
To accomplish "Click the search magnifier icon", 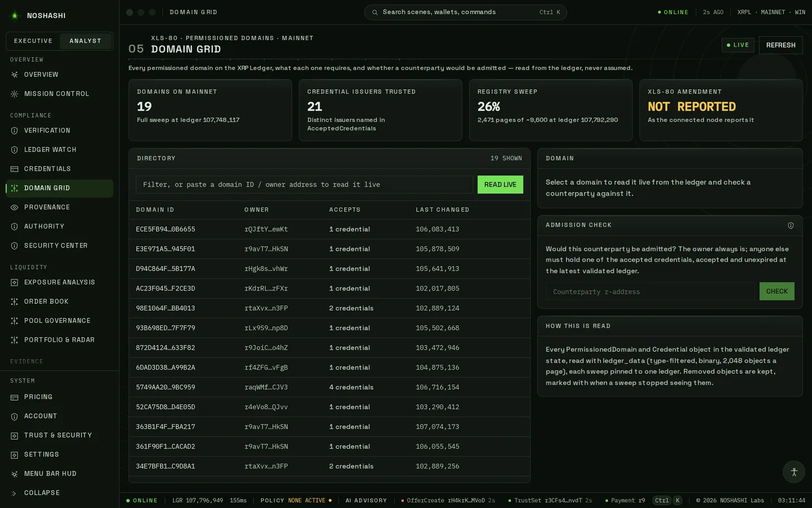I will (375, 12).
